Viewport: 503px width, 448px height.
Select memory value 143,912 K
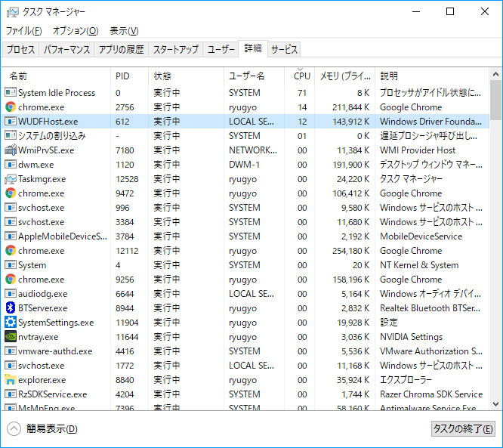click(350, 122)
